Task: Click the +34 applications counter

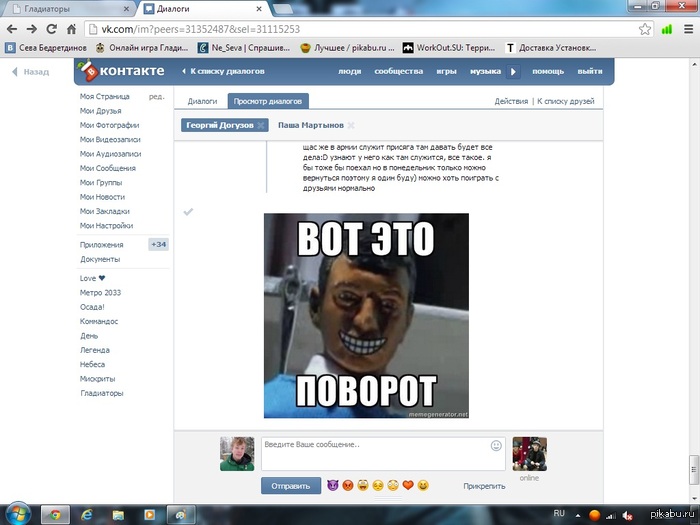Action: [x=158, y=245]
